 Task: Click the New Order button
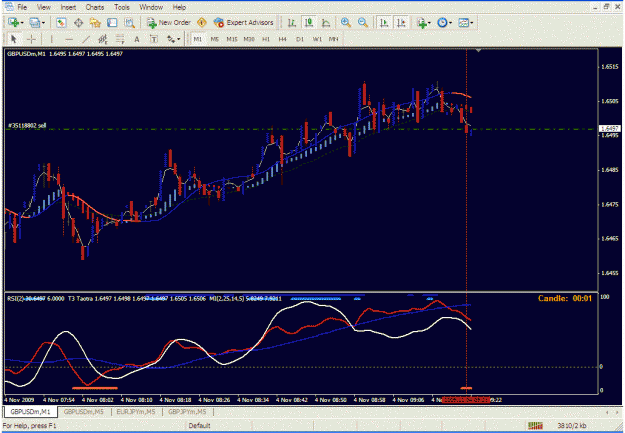coord(169,23)
